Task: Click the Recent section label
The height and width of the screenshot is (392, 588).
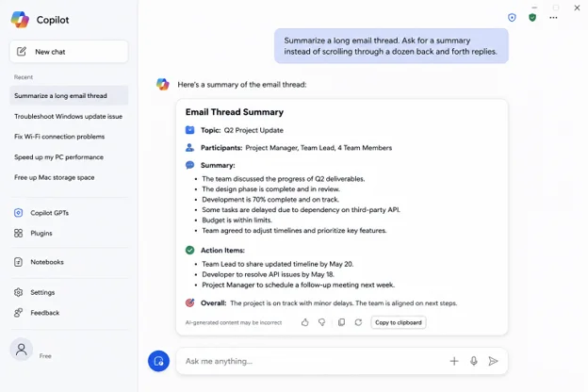Action: 24,77
